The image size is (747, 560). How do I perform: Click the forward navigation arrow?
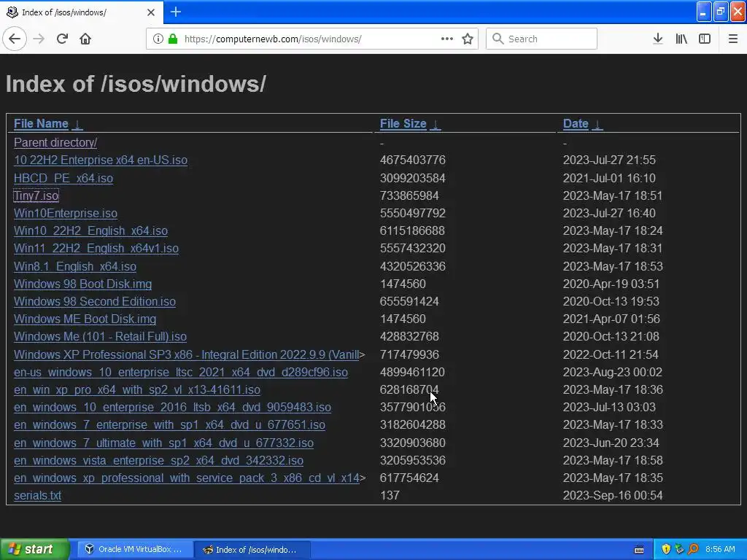(x=39, y=39)
